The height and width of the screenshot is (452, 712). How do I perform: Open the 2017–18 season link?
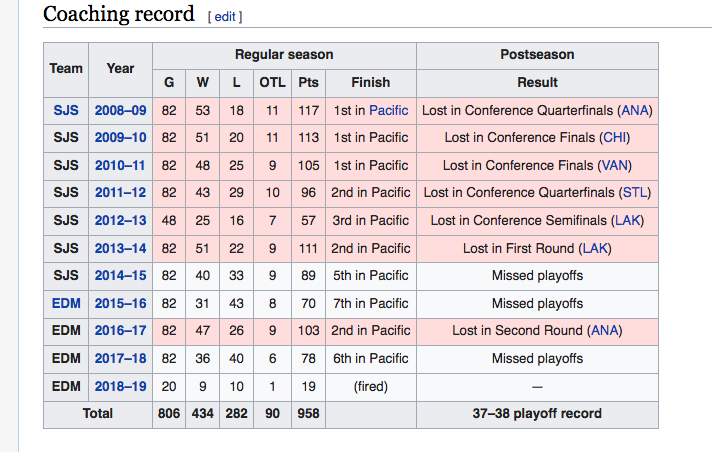120,359
